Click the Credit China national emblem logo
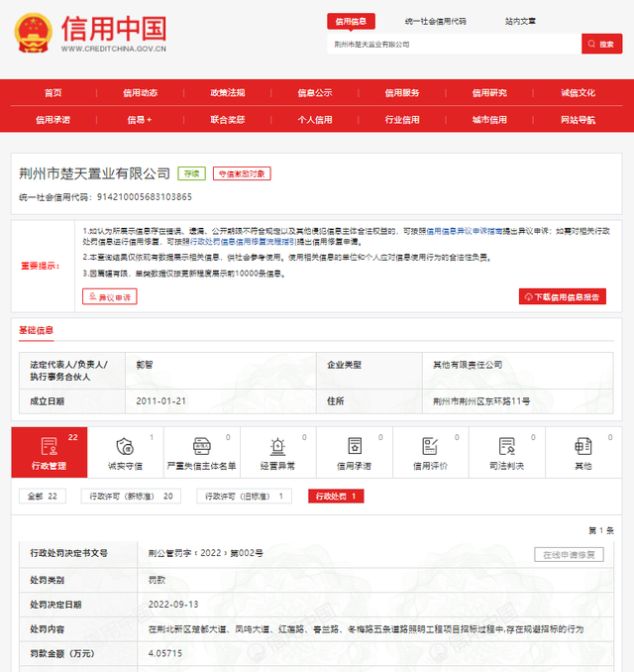 tap(34, 33)
